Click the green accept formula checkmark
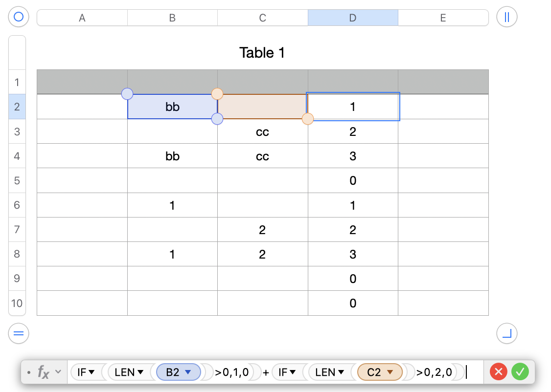 520,372
